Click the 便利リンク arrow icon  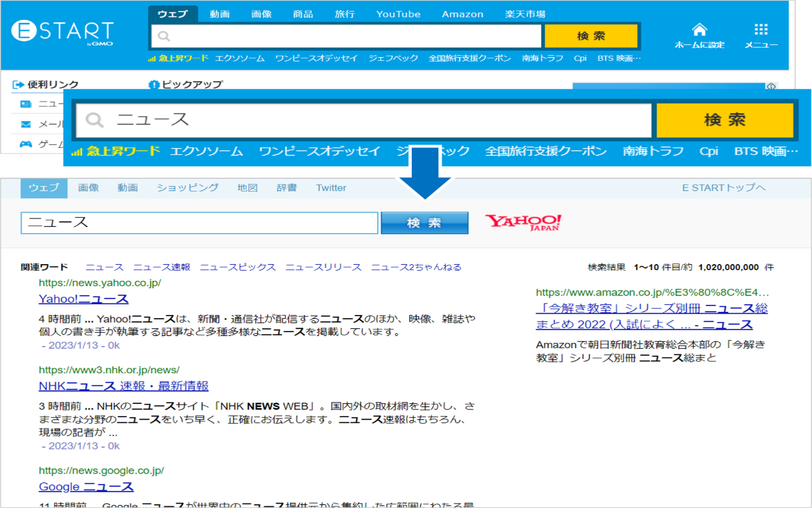pyautogui.click(x=18, y=84)
